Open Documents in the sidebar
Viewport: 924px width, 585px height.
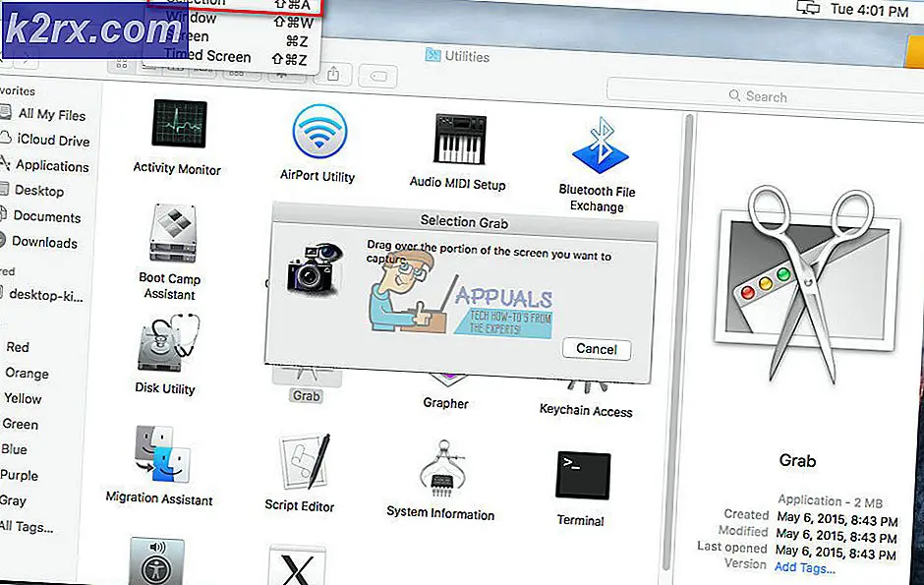tap(47, 216)
